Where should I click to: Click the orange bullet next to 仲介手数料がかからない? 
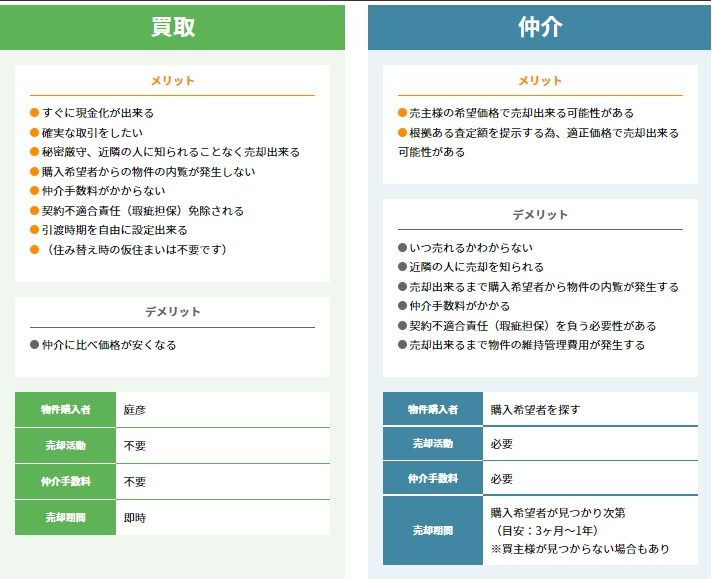click(35, 191)
